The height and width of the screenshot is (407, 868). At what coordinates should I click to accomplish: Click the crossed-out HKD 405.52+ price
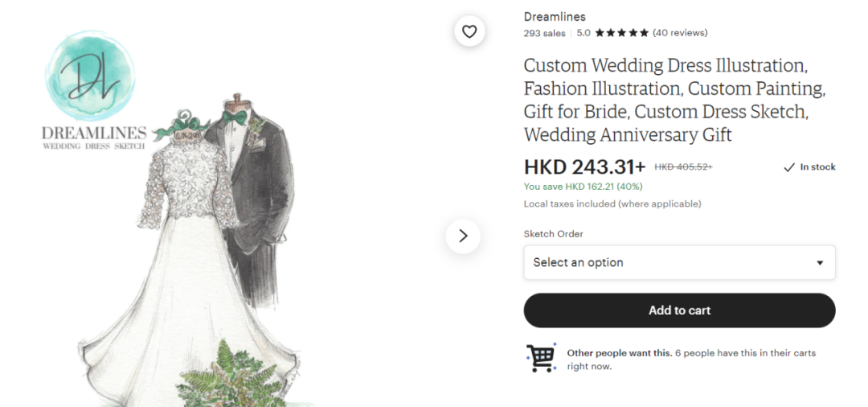[x=683, y=167]
